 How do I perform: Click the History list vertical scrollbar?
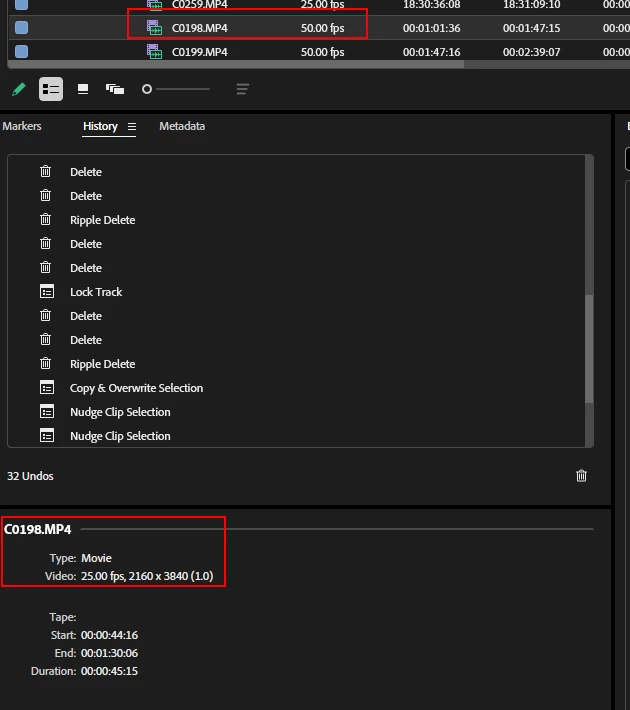[x=589, y=349]
